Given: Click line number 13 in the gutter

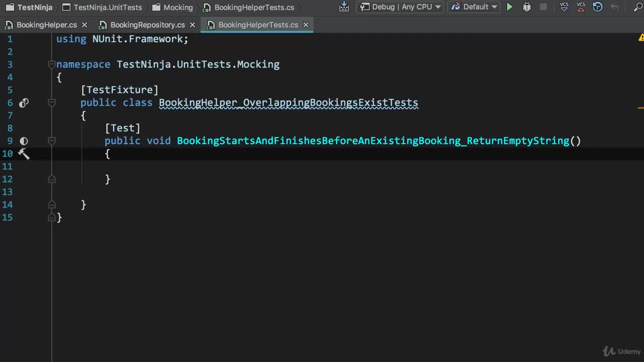Looking at the screenshot, I should pos(7,192).
